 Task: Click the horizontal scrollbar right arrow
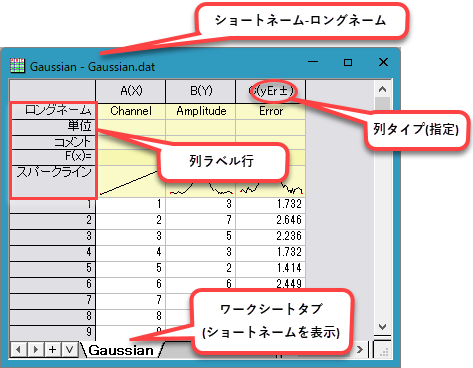click(360, 350)
